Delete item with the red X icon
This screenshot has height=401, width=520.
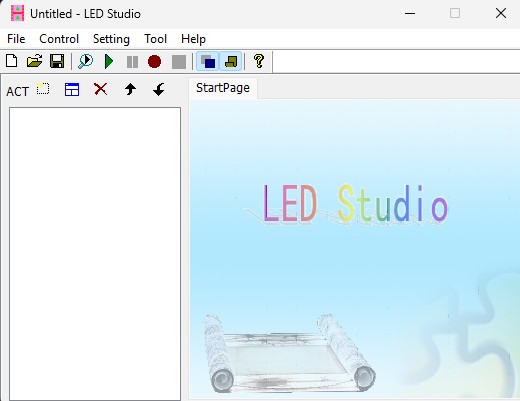(x=100, y=89)
